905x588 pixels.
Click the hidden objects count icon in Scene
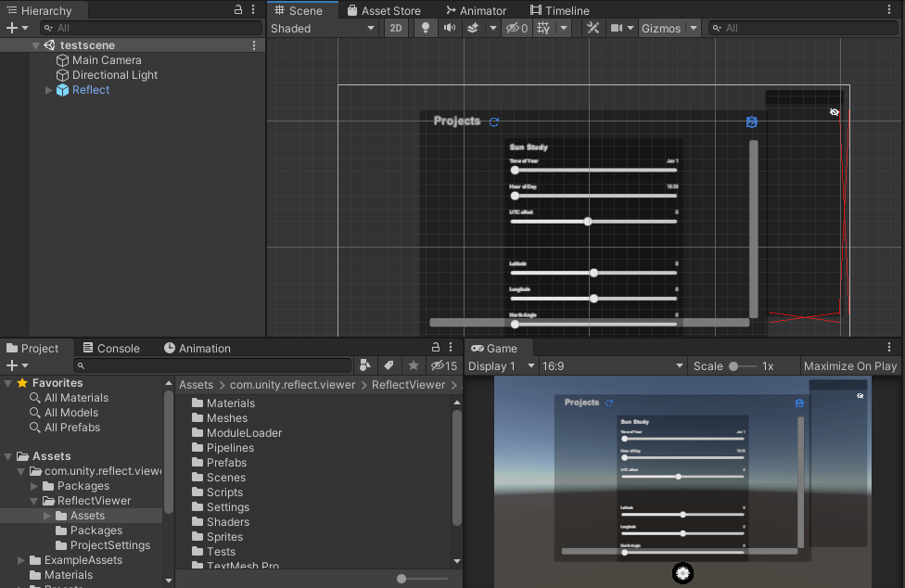(x=516, y=28)
